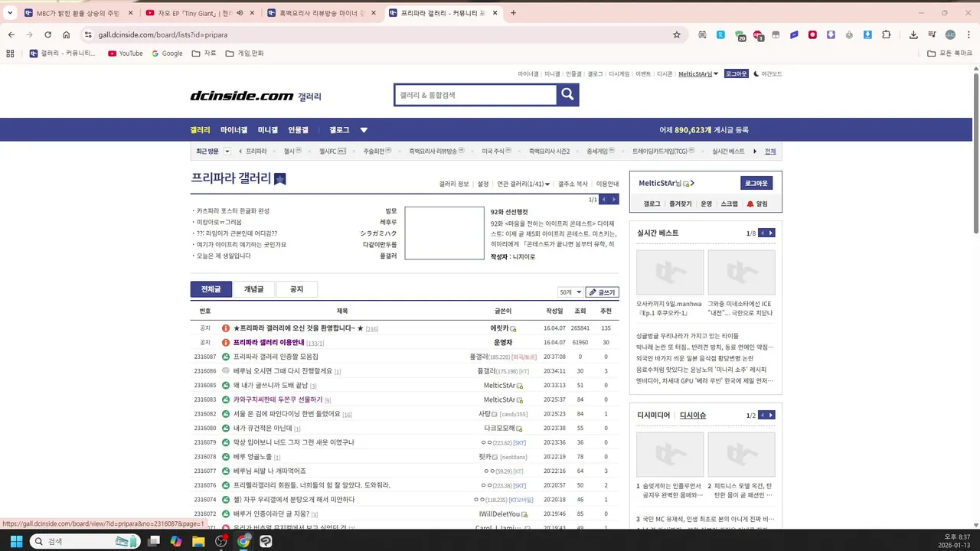This screenshot has height=551, width=980.
Task: Expand 연관 갤러리(1/41) dropdown
Action: point(522,184)
